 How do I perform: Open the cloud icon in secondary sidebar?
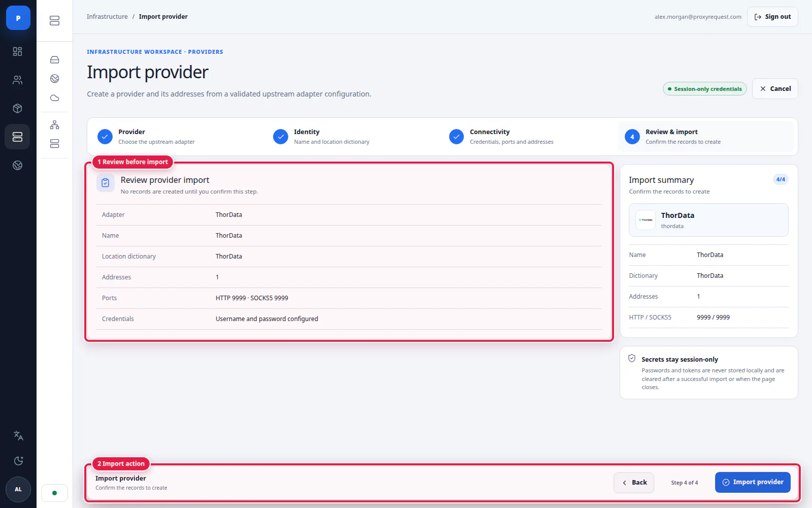coord(55,98)
